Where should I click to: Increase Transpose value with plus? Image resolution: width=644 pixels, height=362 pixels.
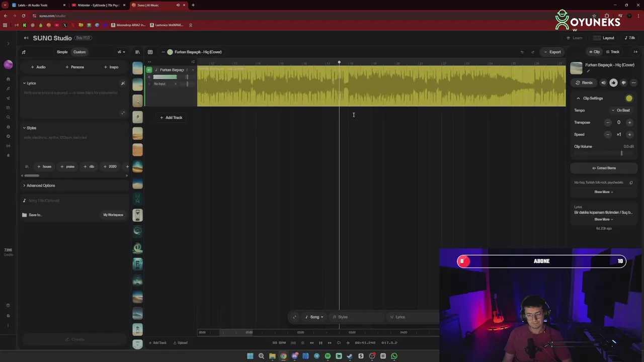pyautogui.click(x=629, y=122)
